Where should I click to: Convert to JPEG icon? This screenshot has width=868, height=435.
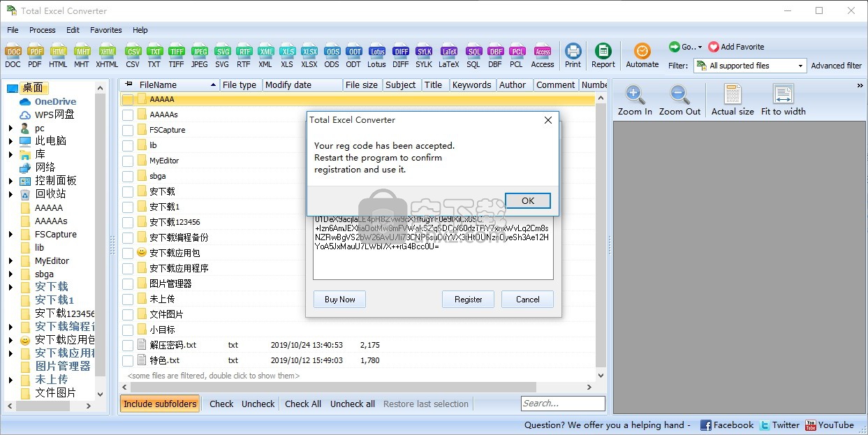(200, 56)
